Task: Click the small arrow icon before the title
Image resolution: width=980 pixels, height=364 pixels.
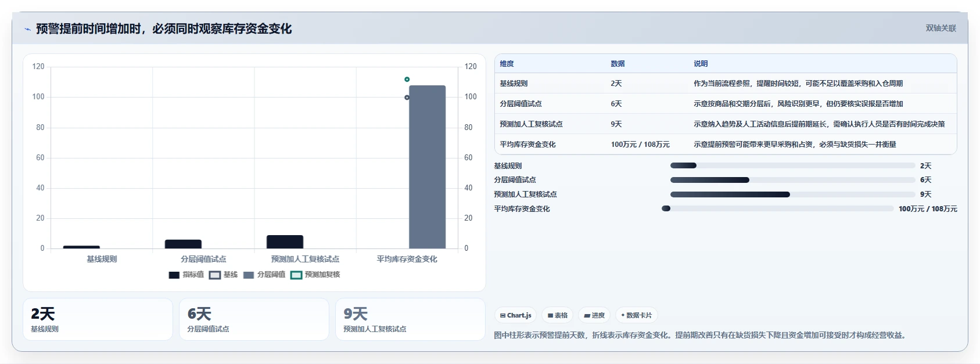Action: [27, 29]
